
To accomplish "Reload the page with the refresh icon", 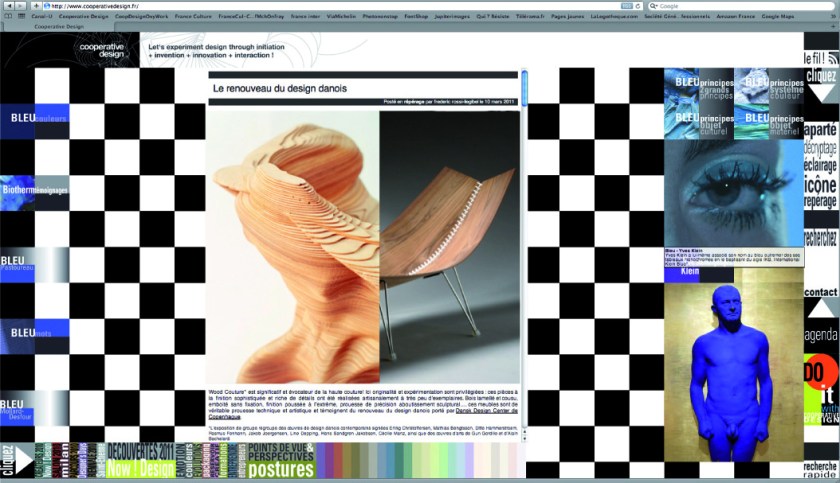I will pyautogui.click(x=638, y=6).
